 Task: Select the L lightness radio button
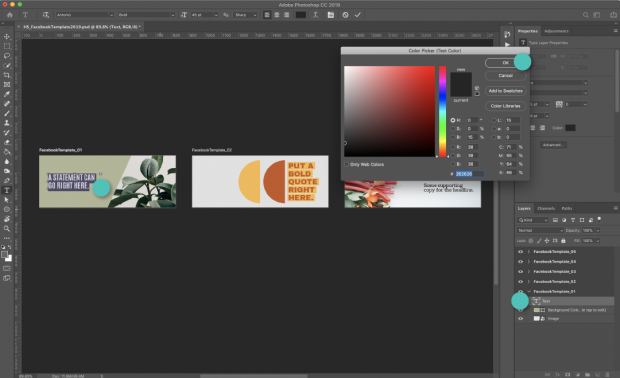tap(494, 120)
